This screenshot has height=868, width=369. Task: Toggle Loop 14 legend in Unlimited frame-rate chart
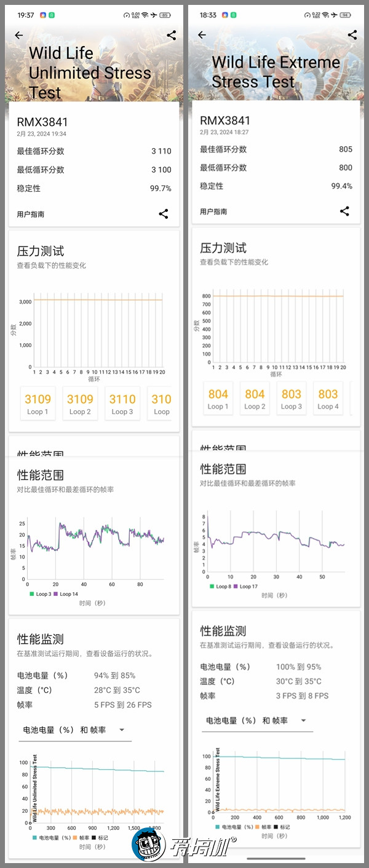[66, 594]
